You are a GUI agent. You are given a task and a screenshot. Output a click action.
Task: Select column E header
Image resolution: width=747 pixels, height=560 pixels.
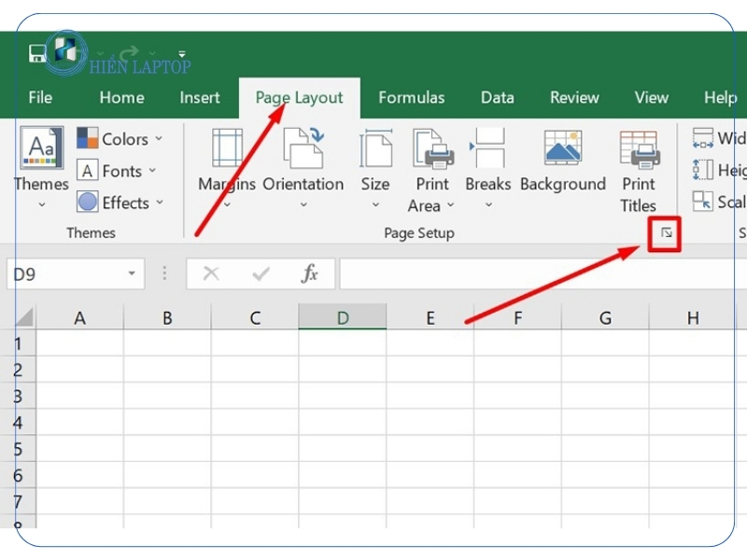[430, 317]
